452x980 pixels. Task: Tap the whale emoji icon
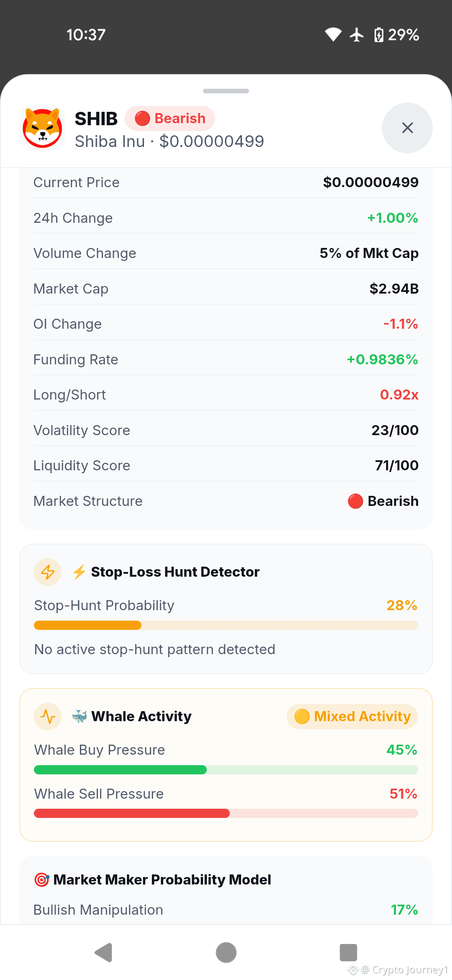pyautogui.click(x=80, y=717)
